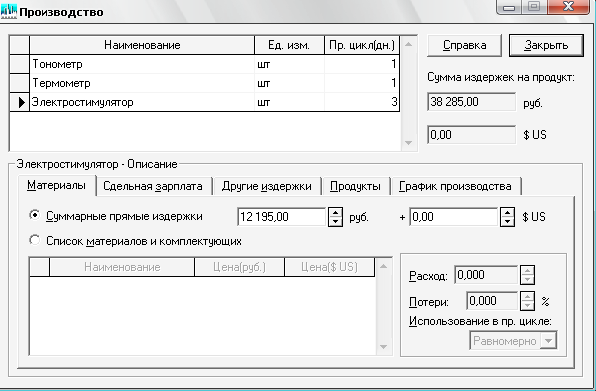Decrease the $ US costs spinner value
This screenshot has height=391, width=596.
507,222
